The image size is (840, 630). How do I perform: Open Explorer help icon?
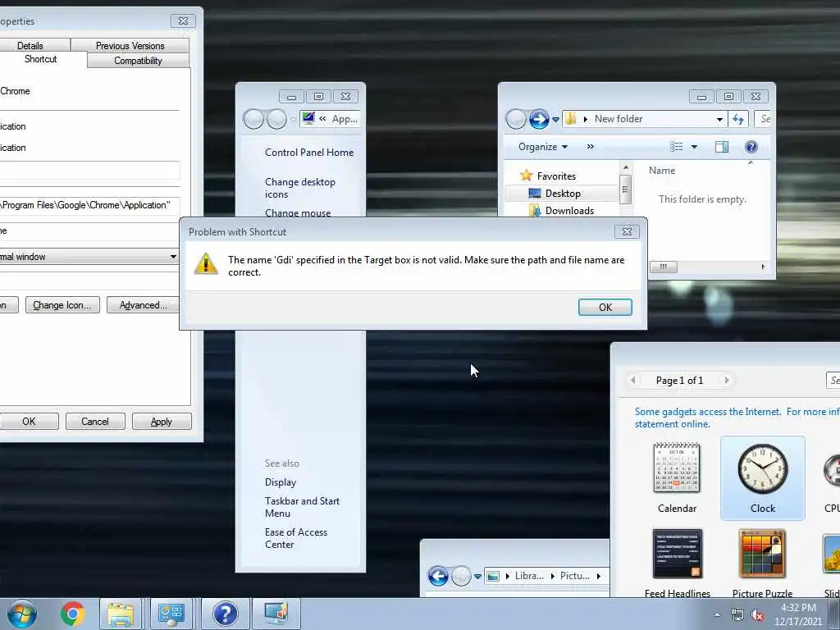(751, 147)
